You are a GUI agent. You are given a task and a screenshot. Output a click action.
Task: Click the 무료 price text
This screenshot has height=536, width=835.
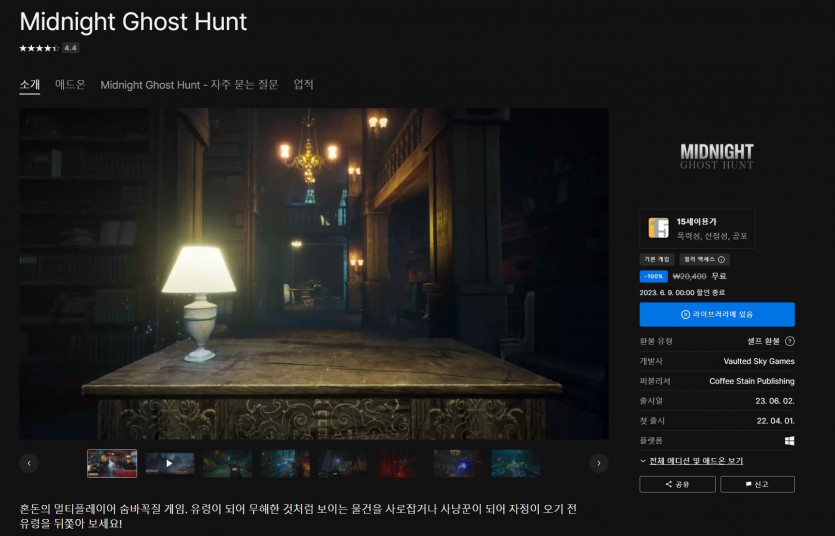tap(719, 276)
